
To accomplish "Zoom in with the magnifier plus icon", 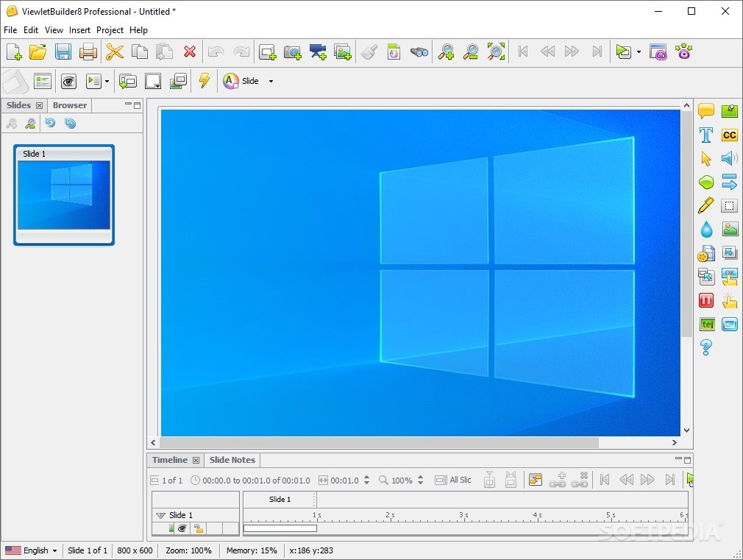I will click(445, 52).
